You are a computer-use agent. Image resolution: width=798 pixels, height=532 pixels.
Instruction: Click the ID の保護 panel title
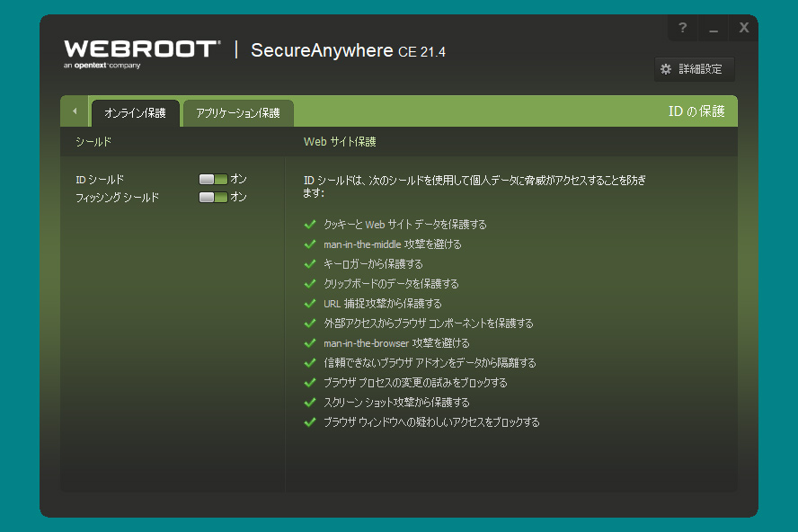[x=696, y=111]
